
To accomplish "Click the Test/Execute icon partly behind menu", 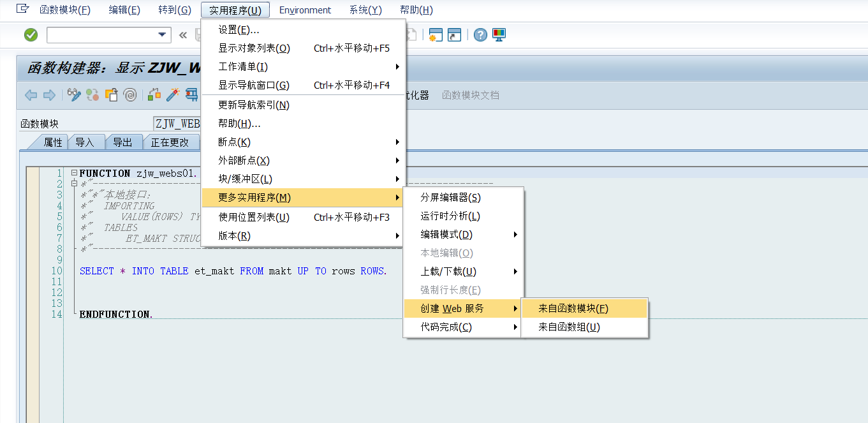I will pos(191,95).
